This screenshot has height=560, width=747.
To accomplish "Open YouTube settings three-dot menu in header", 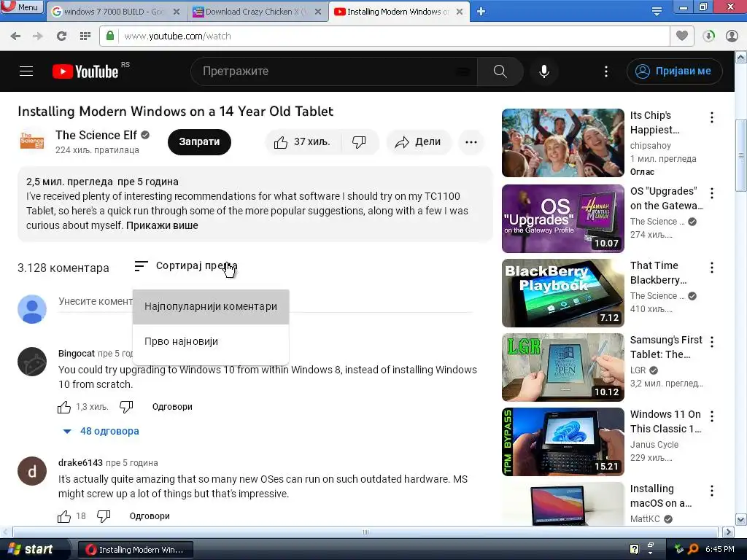I will (x=606, y=71).
